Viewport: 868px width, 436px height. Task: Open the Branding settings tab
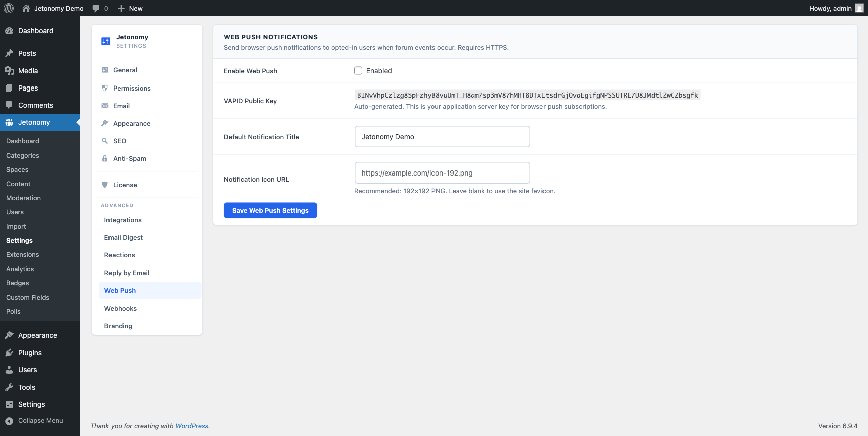pos(150,326)
